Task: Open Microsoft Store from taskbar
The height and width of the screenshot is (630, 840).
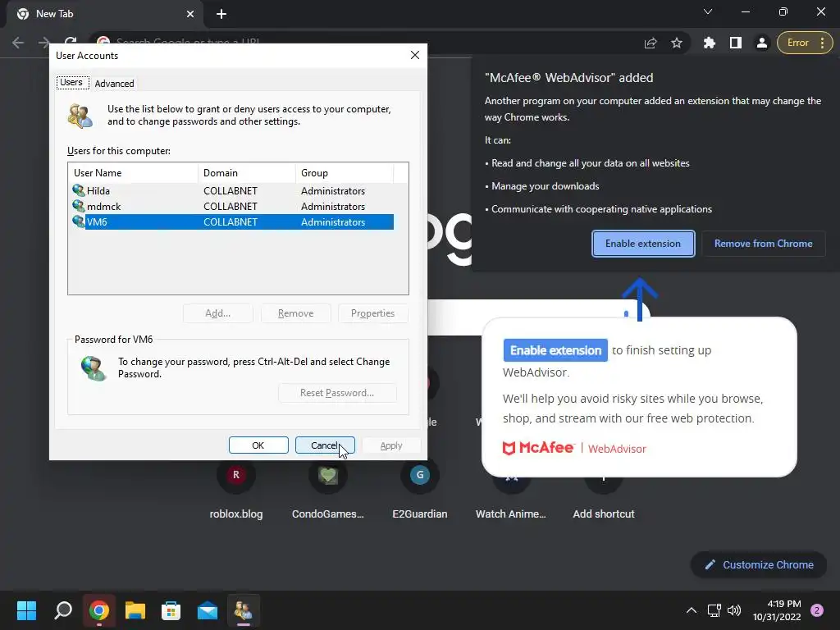Action: click(171, 610)
